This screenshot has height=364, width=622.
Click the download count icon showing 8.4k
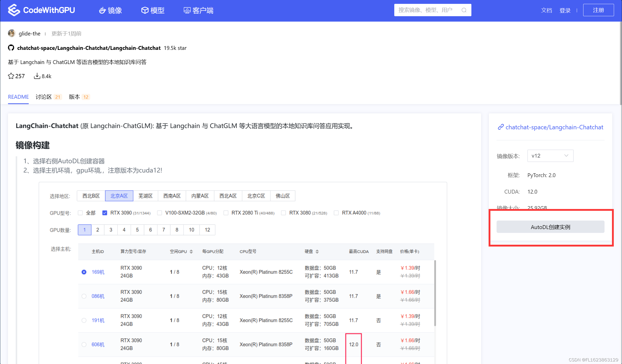click(37, 76)
